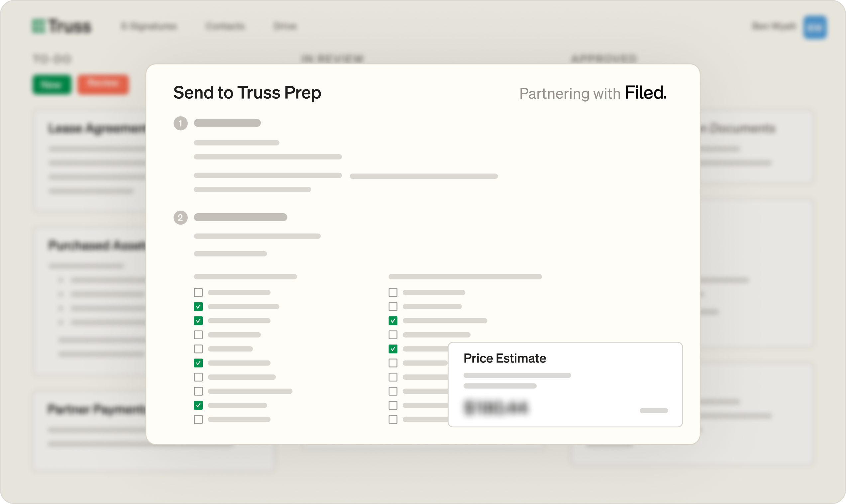Check the last checkbox in the right column

tap(393, 419)
